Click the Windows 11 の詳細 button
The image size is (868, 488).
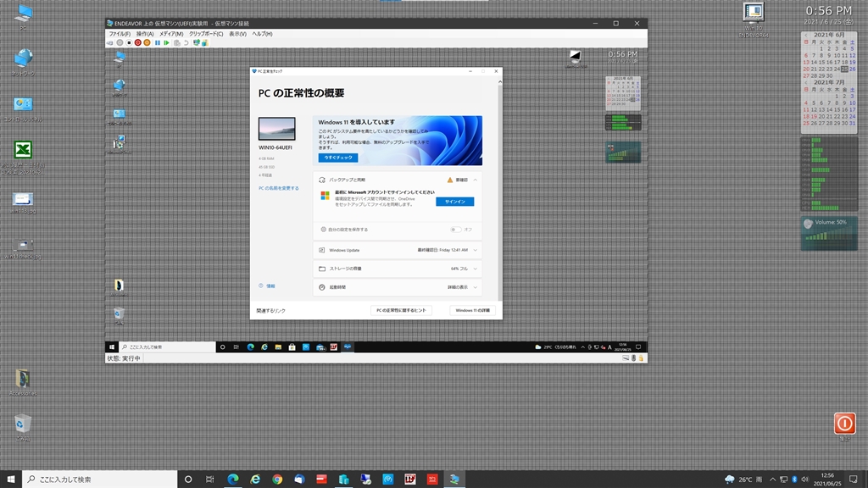pos(472,310)
